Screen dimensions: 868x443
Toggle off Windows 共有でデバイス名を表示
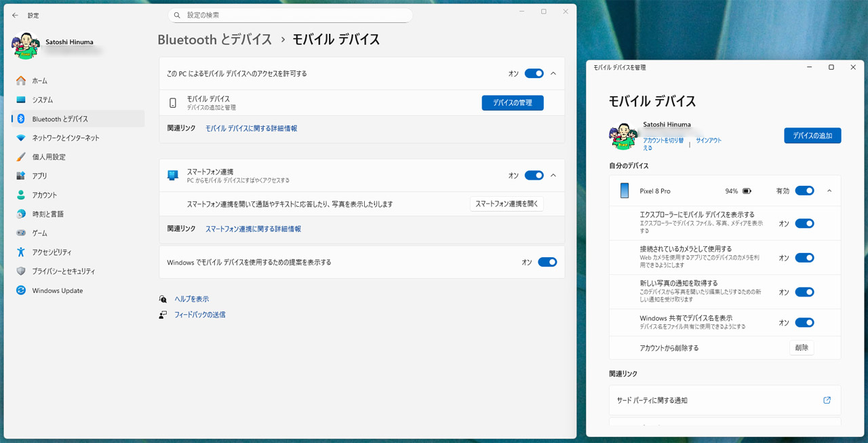click(804, 322)
